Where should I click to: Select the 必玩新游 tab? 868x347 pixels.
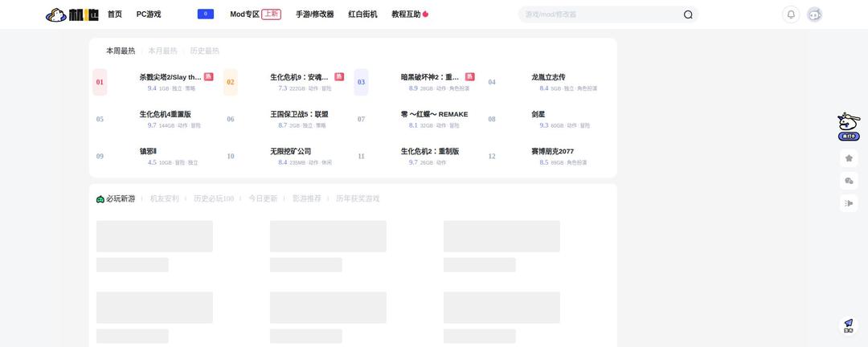pyautogui.click(x=121, y=198)
